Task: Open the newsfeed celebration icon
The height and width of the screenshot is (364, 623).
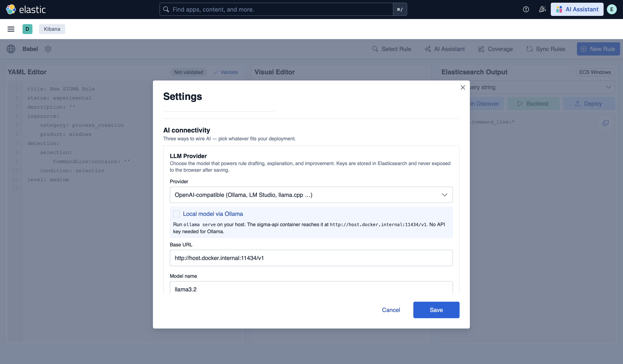Action: coord(542,9)
